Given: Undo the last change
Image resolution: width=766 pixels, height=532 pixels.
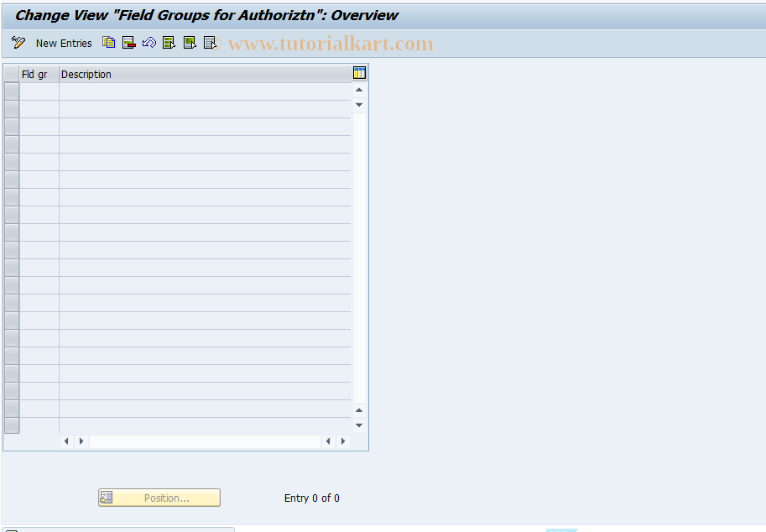Looking at the screenshot, I should tap(149, 43).
